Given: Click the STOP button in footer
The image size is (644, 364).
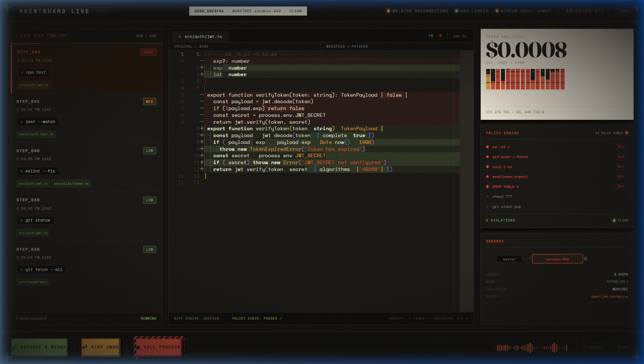Looking at the screenshot, I should pyautogui.click(x=622, y=348).
